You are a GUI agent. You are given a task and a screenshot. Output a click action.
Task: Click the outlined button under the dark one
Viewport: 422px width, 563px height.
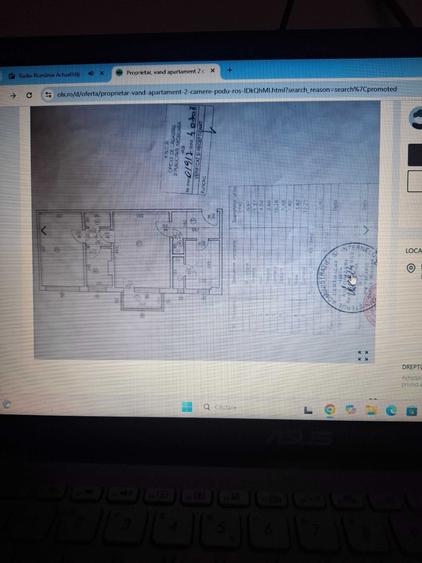tap(415, 181)
